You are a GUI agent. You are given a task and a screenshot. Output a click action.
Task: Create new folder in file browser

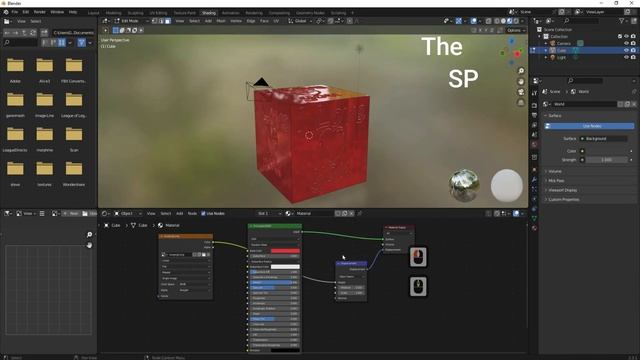click(44, 33)
